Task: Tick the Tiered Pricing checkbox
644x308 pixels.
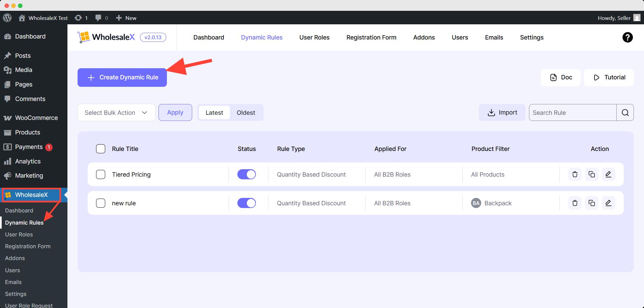Action: (100, 174)
